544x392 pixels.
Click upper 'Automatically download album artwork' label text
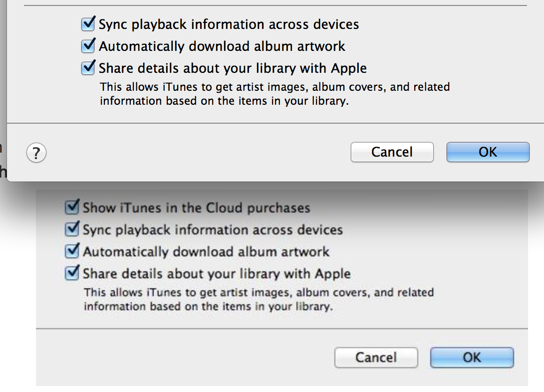222,46
